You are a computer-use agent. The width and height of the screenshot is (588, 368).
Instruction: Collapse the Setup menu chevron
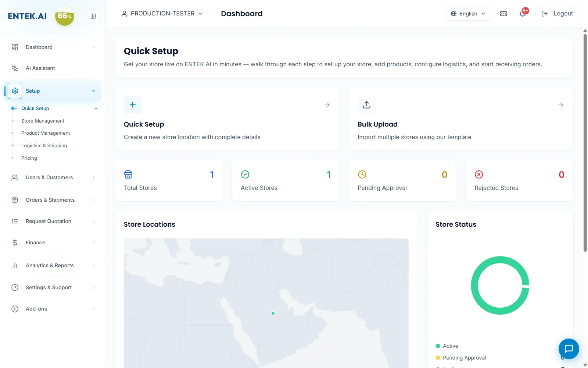[94, 91]
